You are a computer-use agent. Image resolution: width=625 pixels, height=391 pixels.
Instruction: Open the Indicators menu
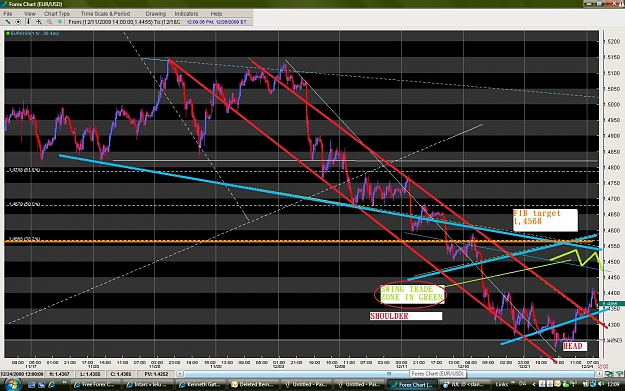click(x=186, y=14)
